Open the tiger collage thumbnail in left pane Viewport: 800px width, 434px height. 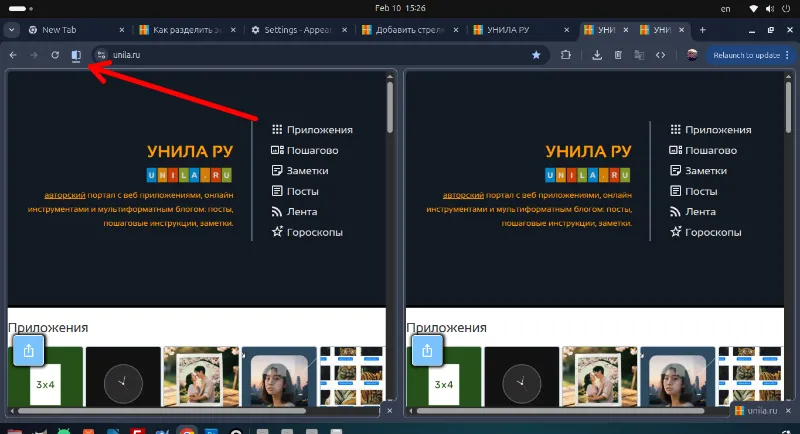(x=353, y=377)
